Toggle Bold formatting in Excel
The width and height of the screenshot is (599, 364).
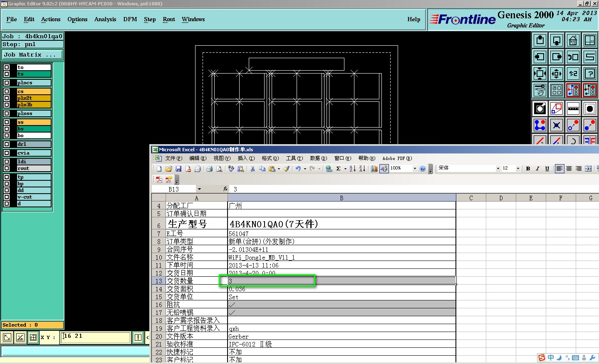[x=528, y=168]
